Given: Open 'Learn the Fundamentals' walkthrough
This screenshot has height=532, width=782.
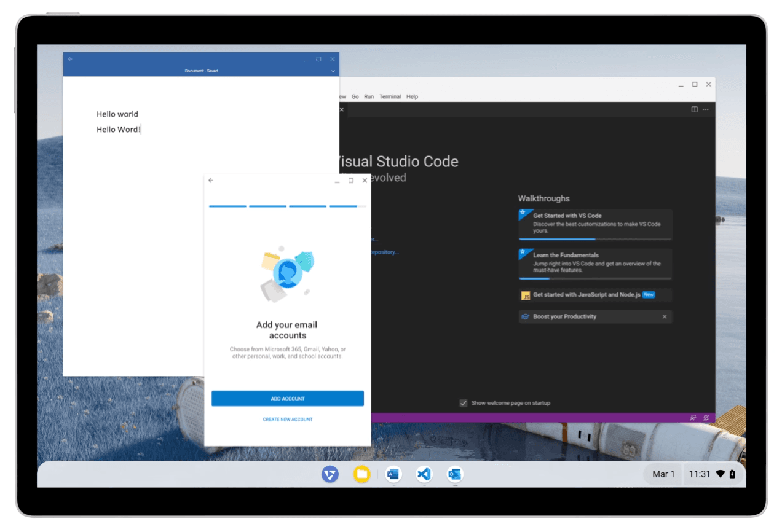Looking at the screenshot, I should tap(595, 264).
